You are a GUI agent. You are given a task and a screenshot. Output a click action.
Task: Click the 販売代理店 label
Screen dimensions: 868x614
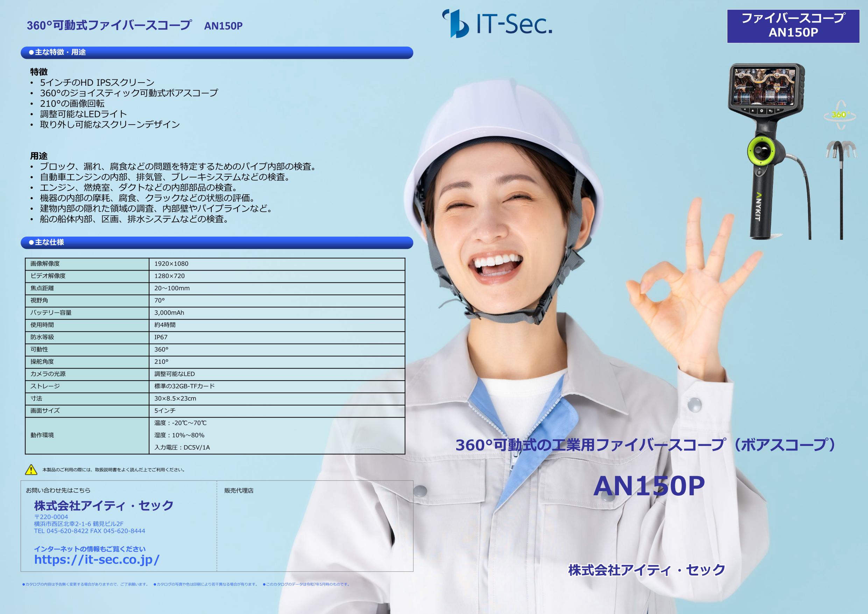point(239,490)
